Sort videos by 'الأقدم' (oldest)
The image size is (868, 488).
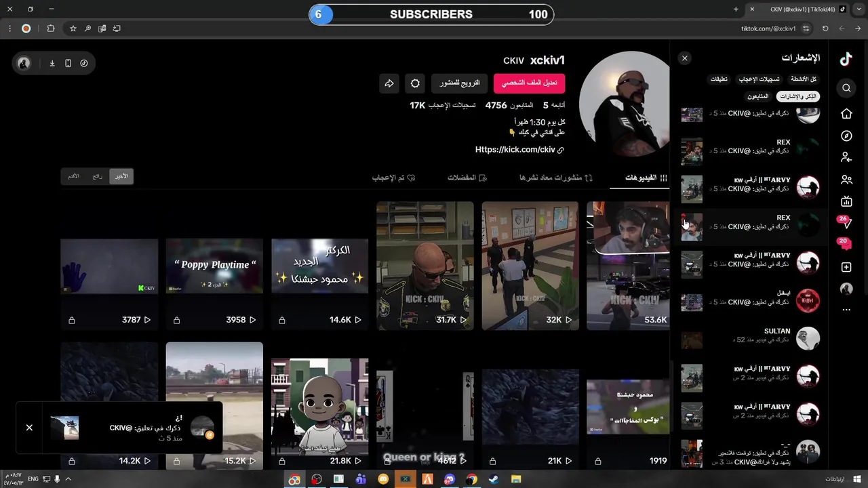point(74,176)
